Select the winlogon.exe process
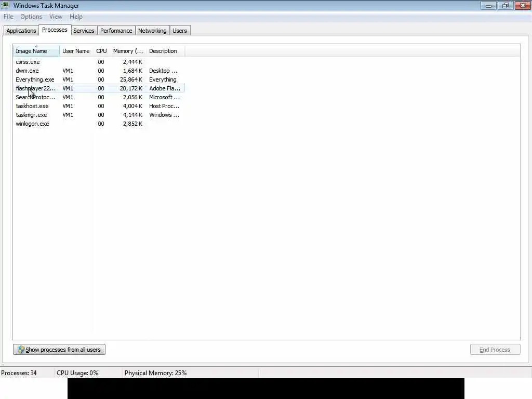Screen dimensions: 532x399 [x=99, y=124]
